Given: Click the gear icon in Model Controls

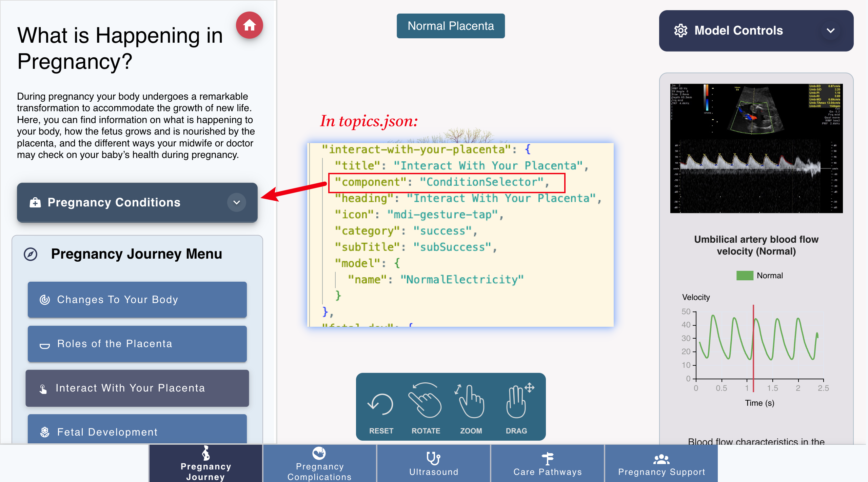Looking at the screenshot, I should tap(680, 31).
